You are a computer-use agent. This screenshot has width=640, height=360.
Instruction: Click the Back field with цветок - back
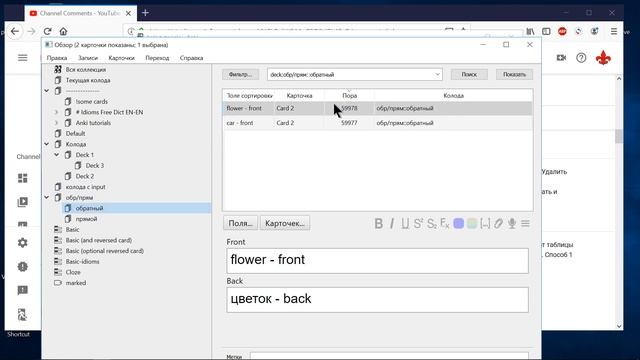378,300
